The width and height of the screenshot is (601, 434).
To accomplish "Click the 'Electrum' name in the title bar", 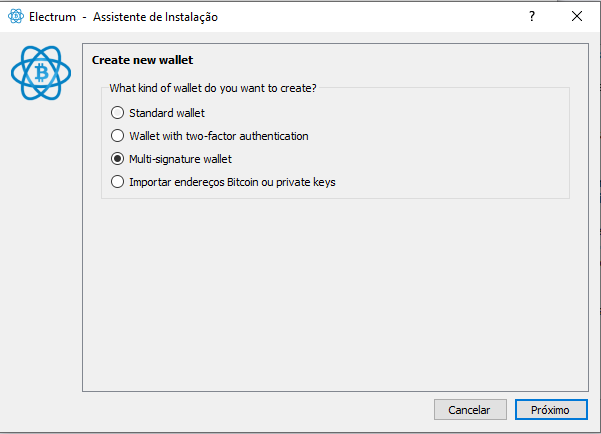I will [52, 17].
